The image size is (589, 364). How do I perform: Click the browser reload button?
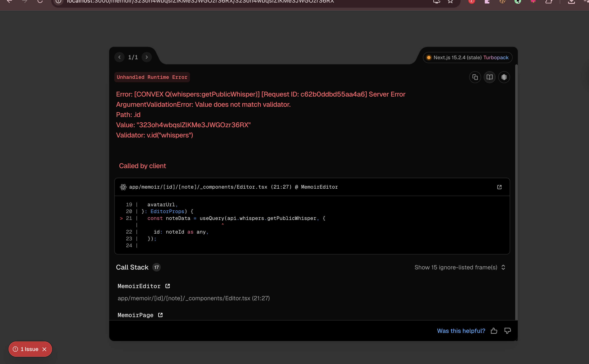[40, 1]
